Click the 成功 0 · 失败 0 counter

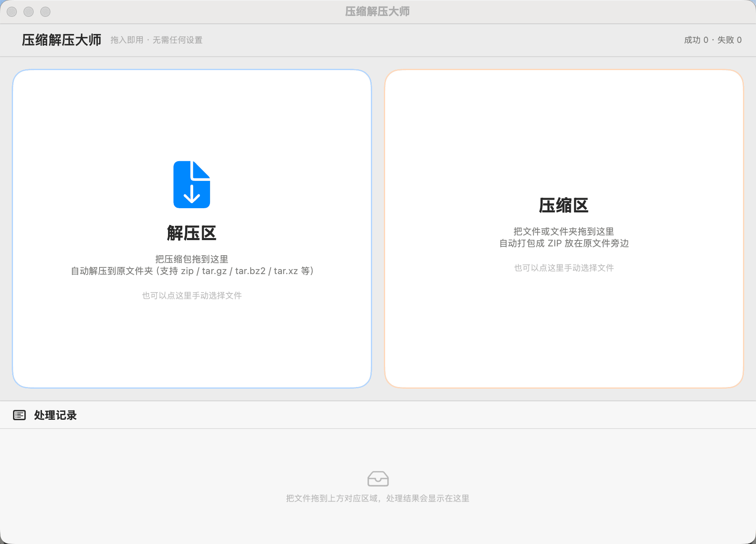pyautogui.click(x=713, y=40)
